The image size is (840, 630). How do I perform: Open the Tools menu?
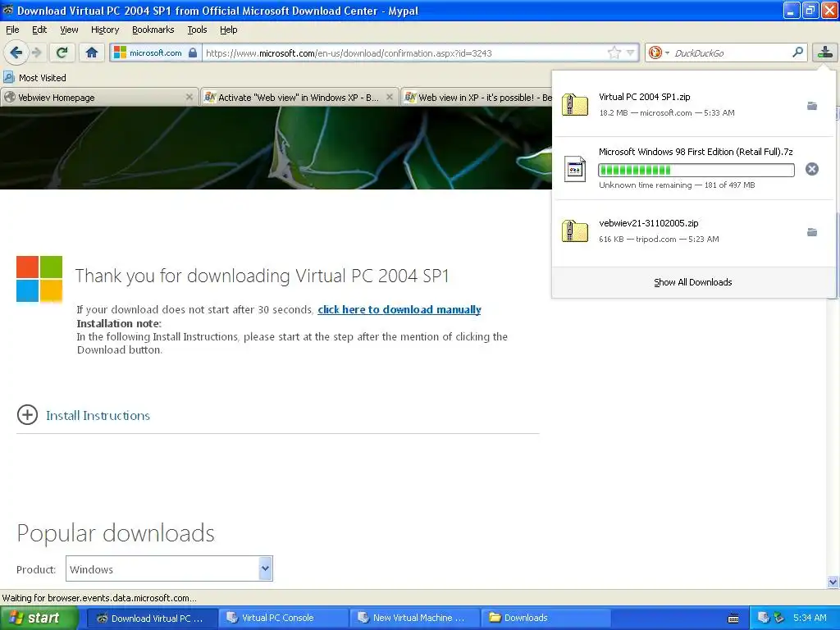pos(197,30)
